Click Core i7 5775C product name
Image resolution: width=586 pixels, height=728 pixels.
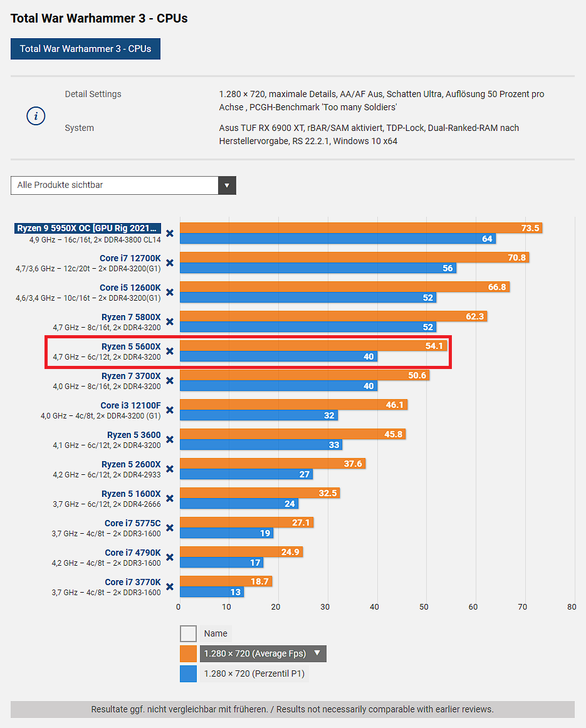[133, 523]
